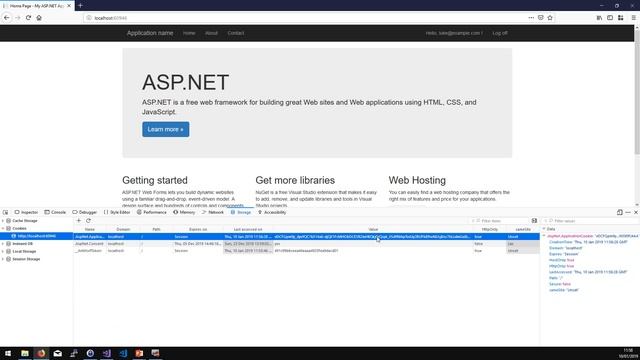Open the Contact nav link
The height and width of the screenshot is (360, 640).
(236, 33)
